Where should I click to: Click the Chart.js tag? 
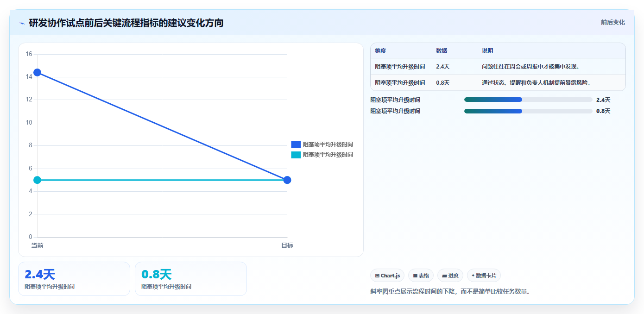click(387, 276)
